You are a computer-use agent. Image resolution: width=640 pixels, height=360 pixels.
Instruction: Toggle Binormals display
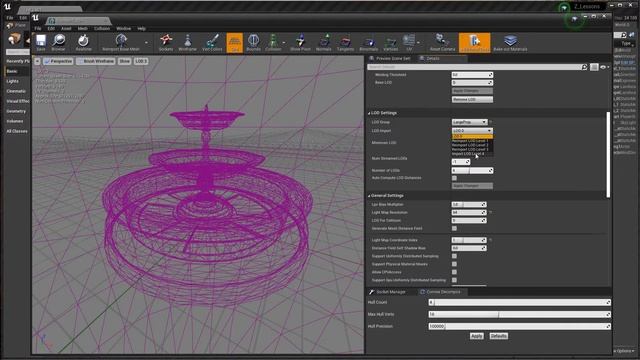click(369, 42)
